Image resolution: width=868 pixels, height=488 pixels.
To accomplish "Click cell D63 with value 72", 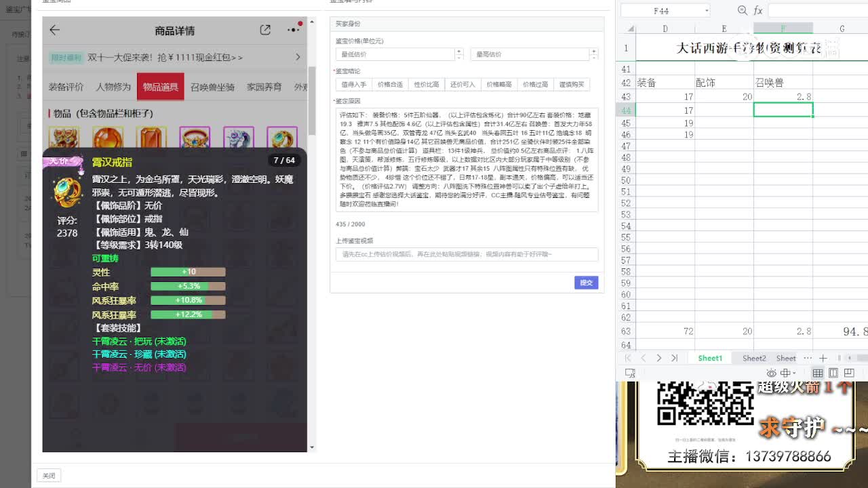I will click(x=665, y=331).
